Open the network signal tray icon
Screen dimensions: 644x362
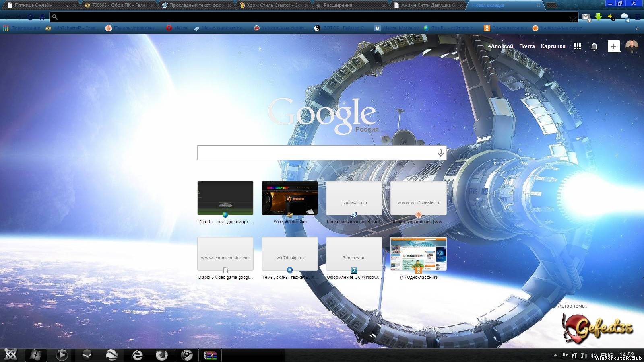coord(584,355)
